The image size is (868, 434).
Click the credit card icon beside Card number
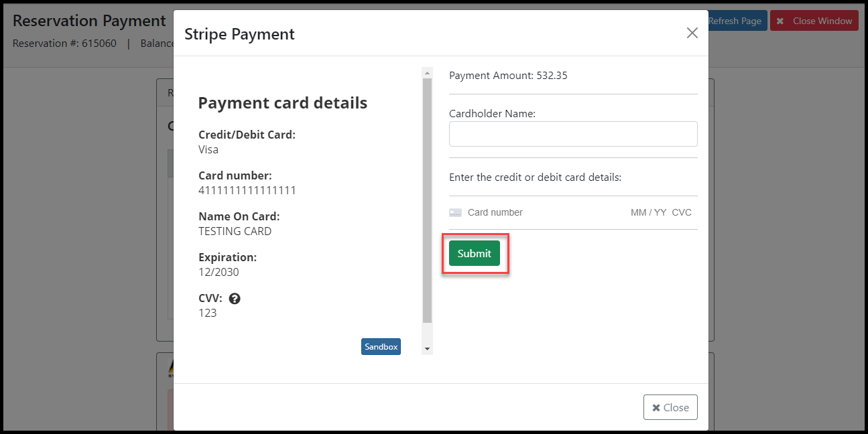455,212
